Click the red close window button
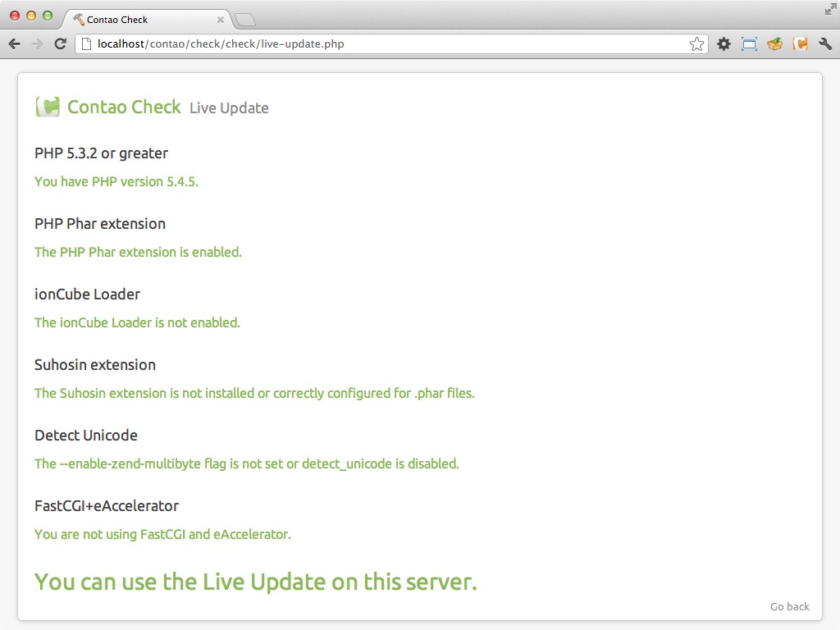The width and height of the screenshot is (840, 630). tap(15, 16)
